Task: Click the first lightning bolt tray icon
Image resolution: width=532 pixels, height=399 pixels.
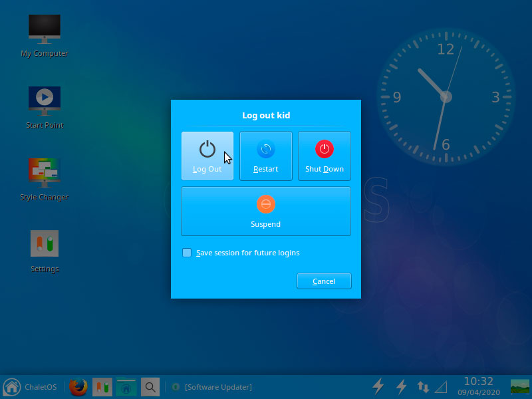Action: coord(378,386)
